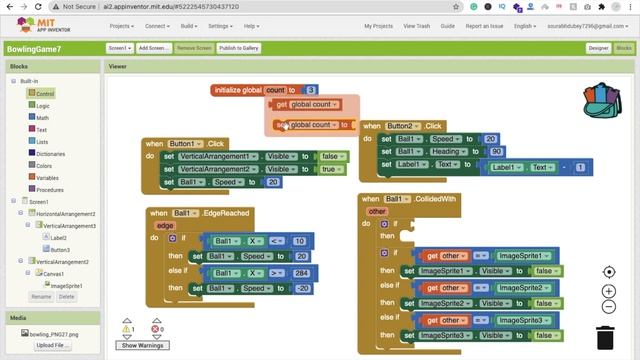Image resolution: width=640 pixels, height=360 pixels.
Task: Click the browser address bar URL
Action: tap(171, 7)
